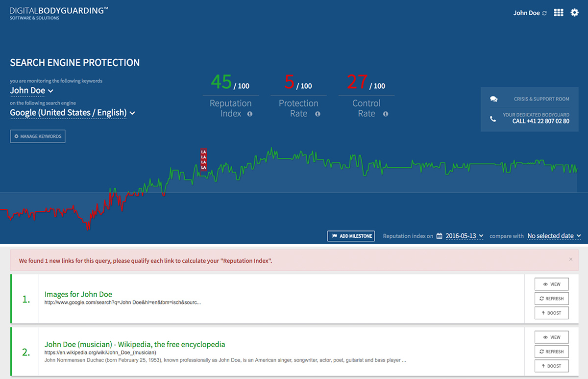Dismiss the new links alert
Viewport: 588px width, 379px height.
tap(570, 259)
